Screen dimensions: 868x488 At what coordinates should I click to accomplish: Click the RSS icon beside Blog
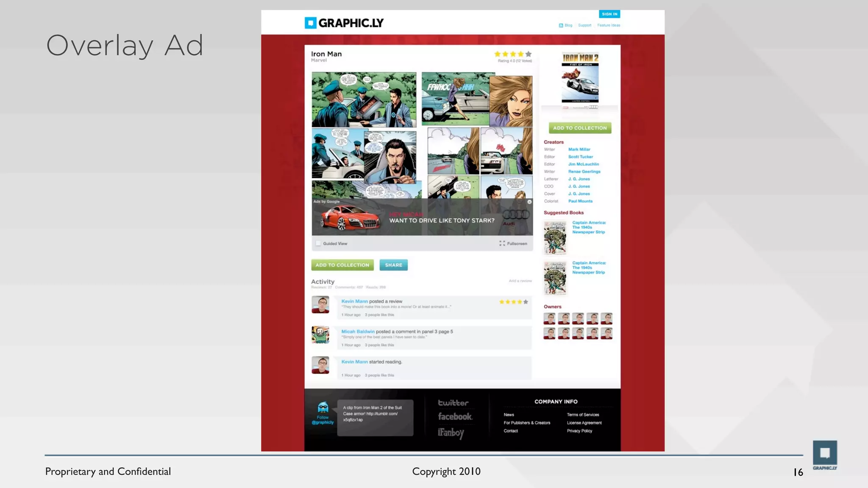pos(561,25)
